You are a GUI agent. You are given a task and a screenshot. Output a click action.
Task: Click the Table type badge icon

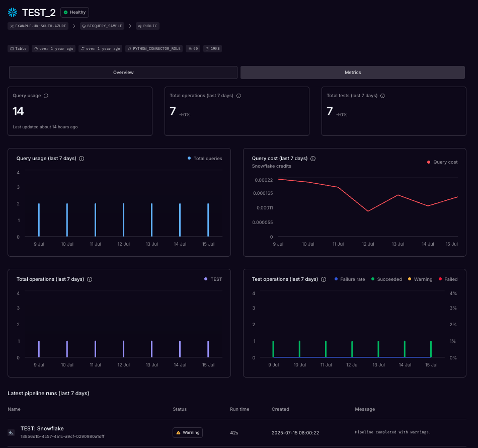click(12, 48)
